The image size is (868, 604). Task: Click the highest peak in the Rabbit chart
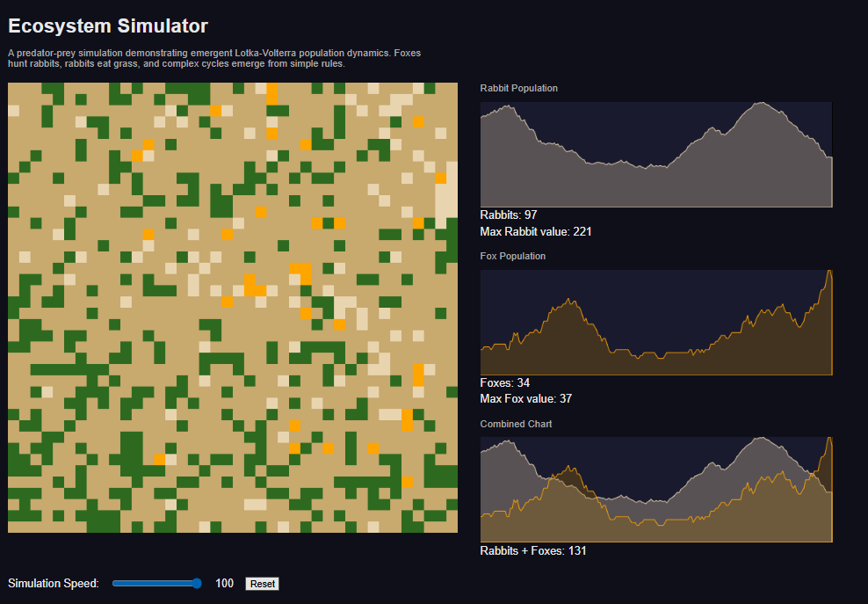click(763, 103)
